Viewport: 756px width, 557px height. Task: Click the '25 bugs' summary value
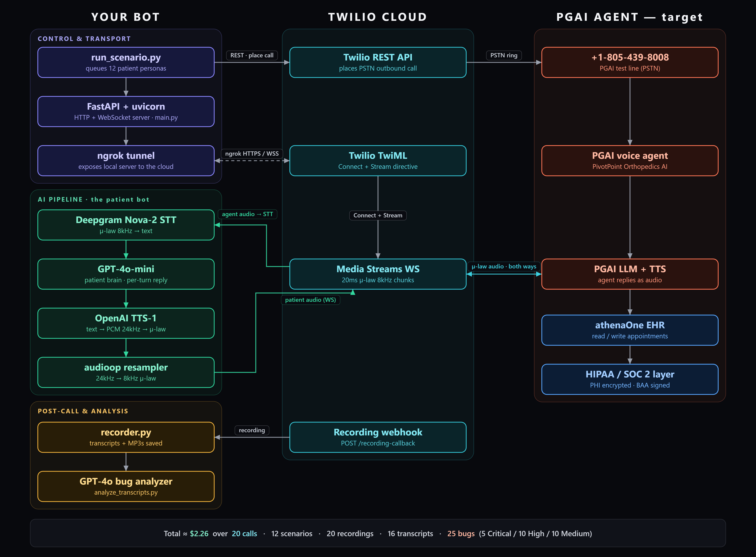pyautogui.click(x=461, y=534)
